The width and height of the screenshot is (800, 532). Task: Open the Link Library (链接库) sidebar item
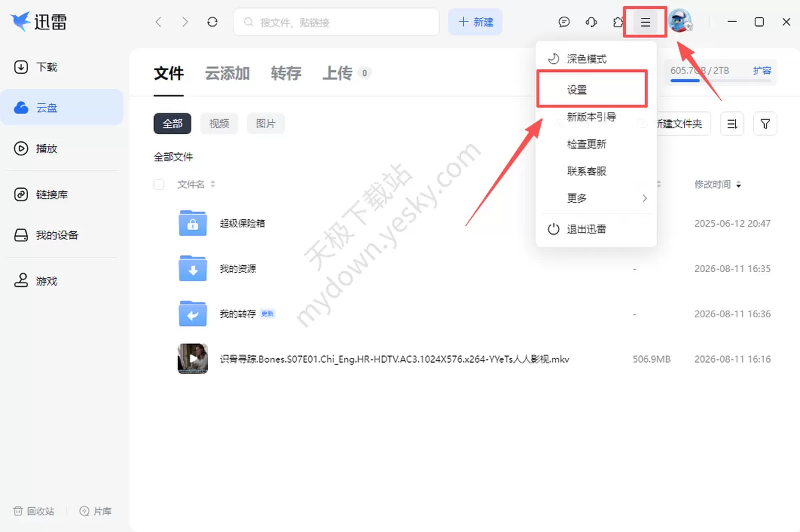(x=61, y=195)
